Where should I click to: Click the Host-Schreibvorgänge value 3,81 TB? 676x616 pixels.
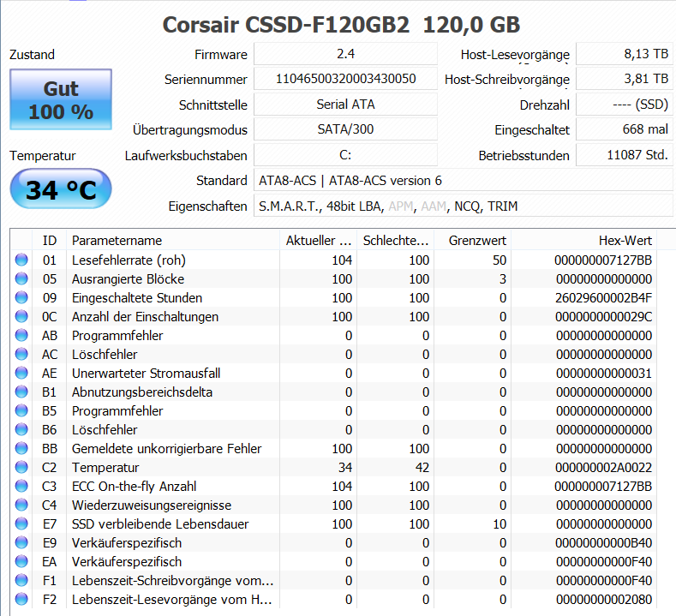coord(625,79)
